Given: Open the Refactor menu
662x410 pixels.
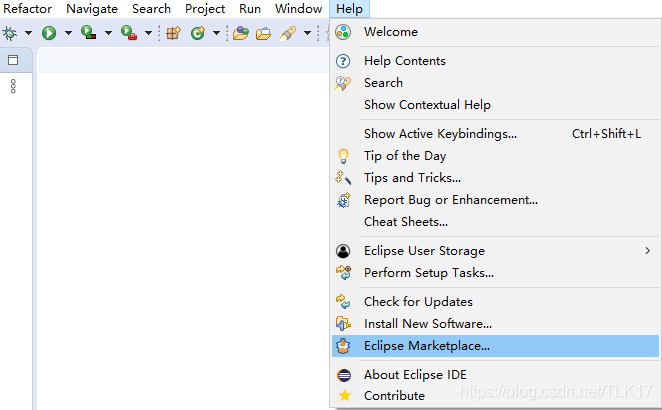Looking at the screenshot, I should (x=27, y=9).
